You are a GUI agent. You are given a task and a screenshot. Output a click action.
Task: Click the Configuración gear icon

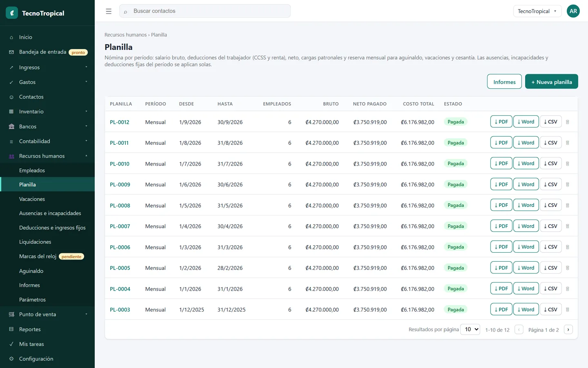tap(11, 359)
